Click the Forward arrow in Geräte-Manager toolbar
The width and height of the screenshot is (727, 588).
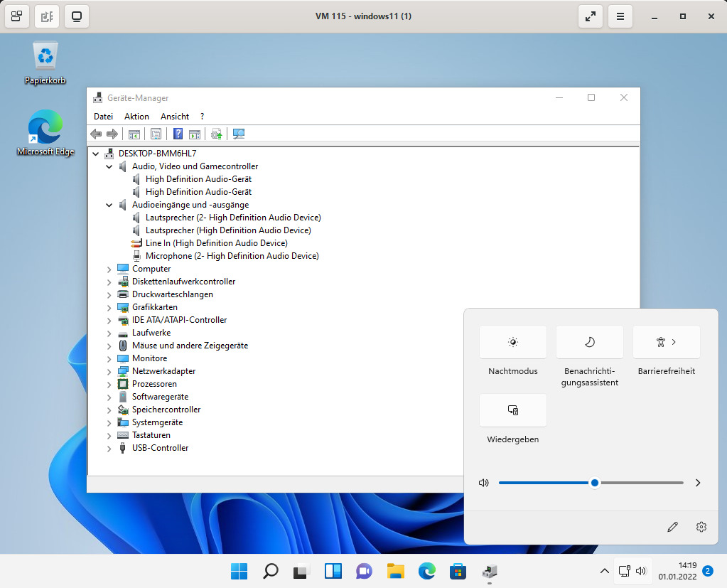112,134
